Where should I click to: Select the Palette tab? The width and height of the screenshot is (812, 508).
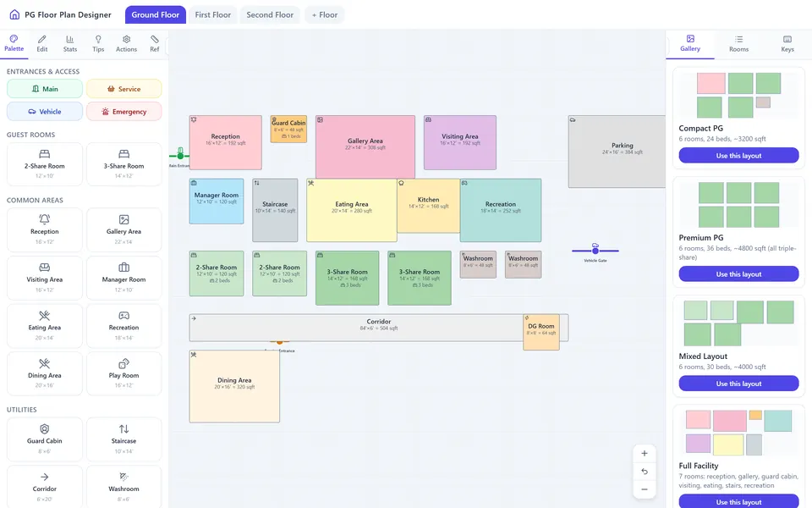14,43
